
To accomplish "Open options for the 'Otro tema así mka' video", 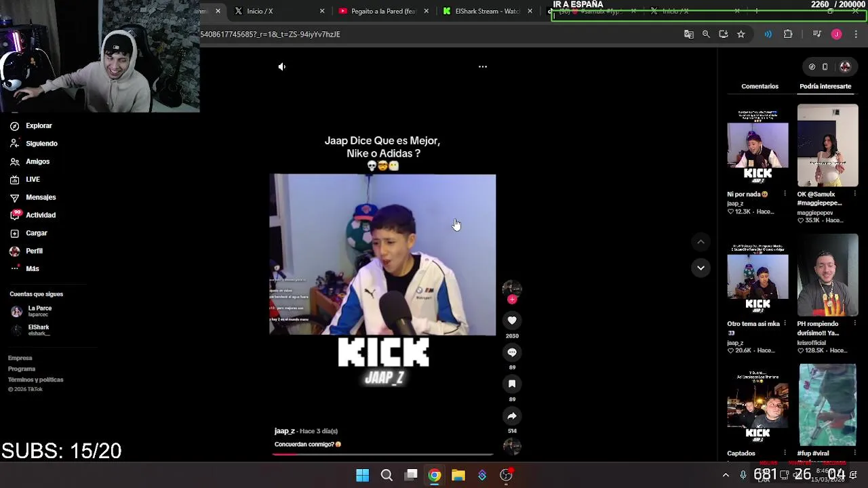I will (x=785, y=324).
